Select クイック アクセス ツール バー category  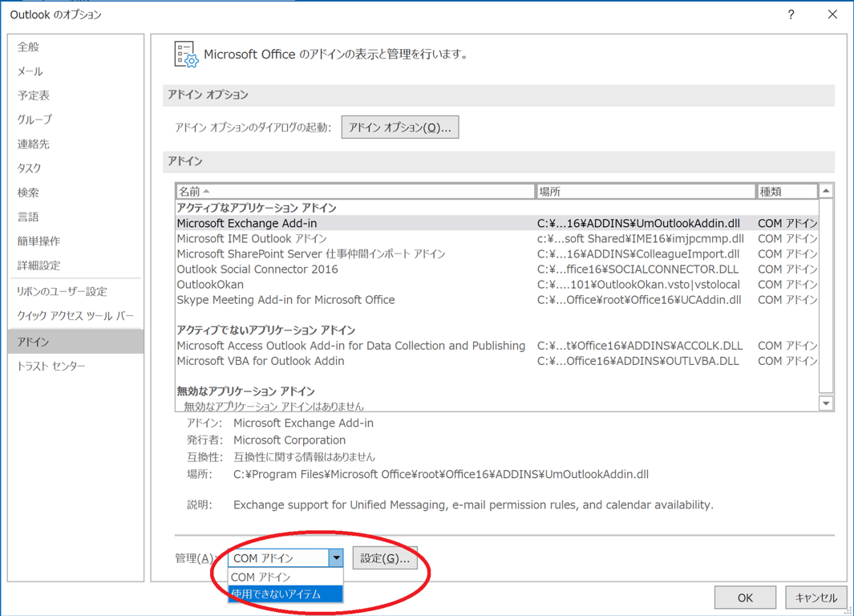pyautogui.click(x=75, y=316)
